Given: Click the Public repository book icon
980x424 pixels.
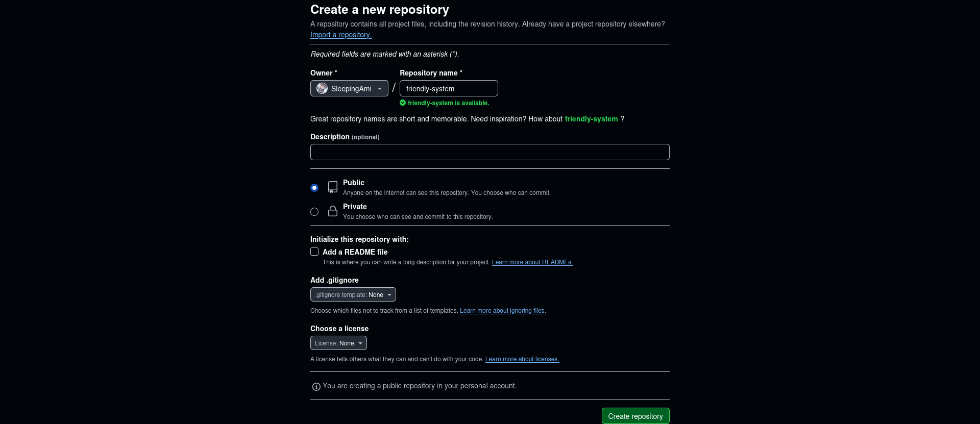Looking at the screenshot, I should click(x=333, y=187).
